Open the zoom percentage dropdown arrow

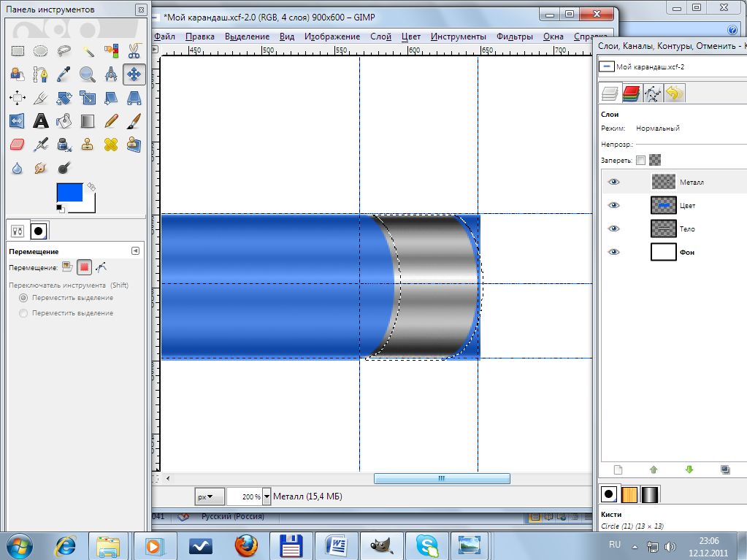[267, 496]
